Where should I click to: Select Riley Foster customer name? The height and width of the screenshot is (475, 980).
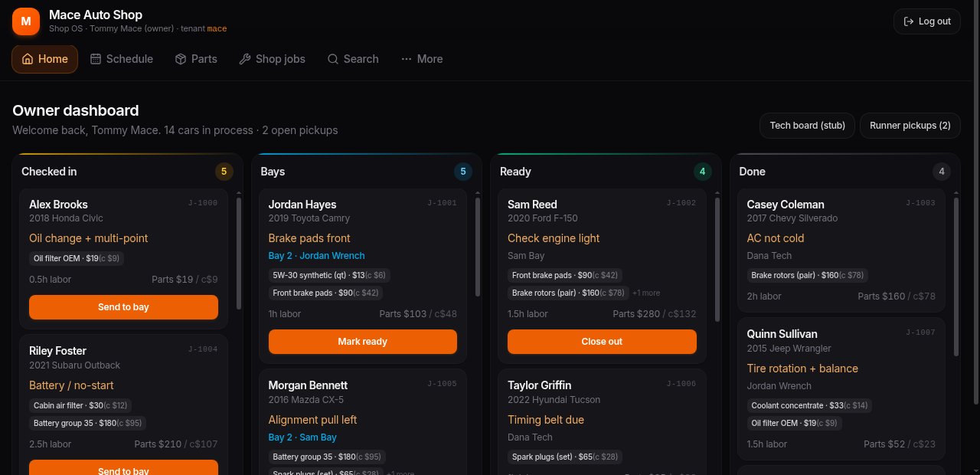(x=57, y=351)
